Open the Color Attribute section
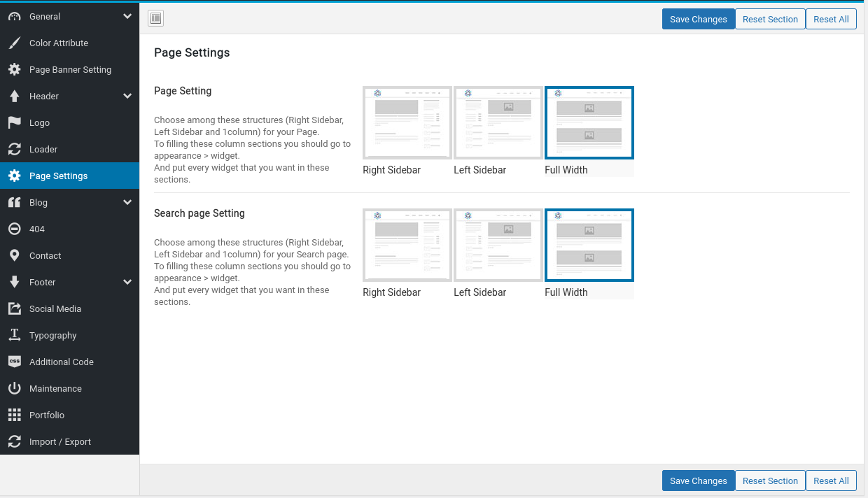 click(x=69, y=43)
